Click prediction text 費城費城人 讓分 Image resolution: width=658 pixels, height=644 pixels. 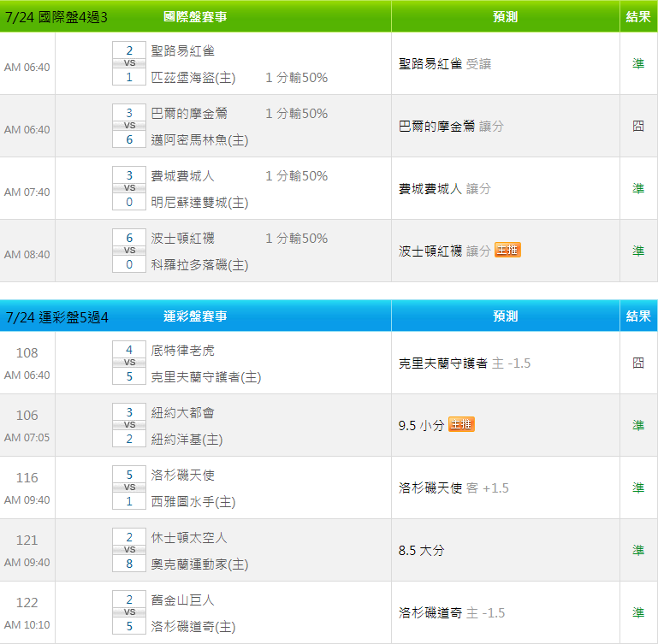pos(445,188)
